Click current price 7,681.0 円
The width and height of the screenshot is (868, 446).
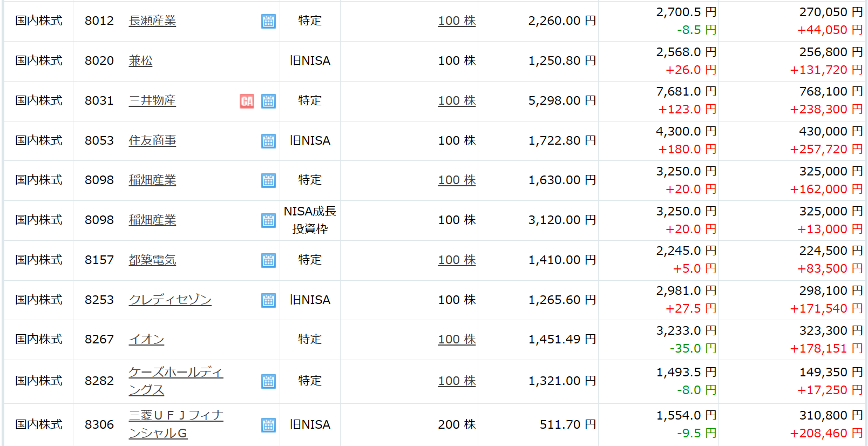tap(686, 92)
